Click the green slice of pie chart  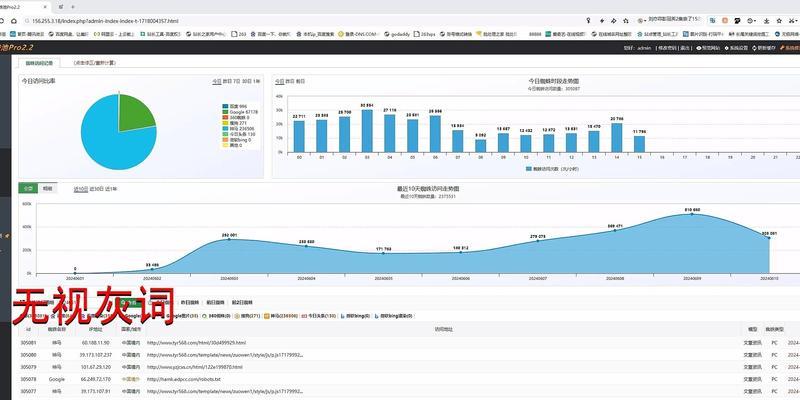(134, 113)
